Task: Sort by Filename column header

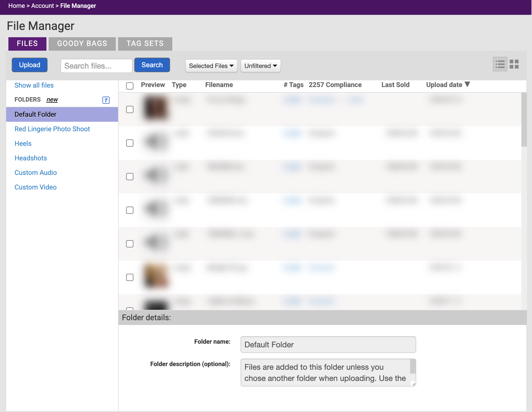Action: point(219,85)
